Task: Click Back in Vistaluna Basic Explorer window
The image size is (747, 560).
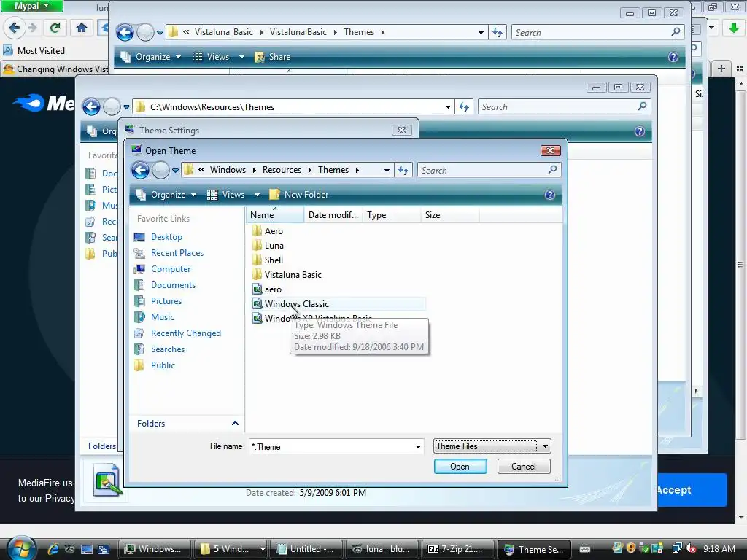Action: tap(125, 32)
